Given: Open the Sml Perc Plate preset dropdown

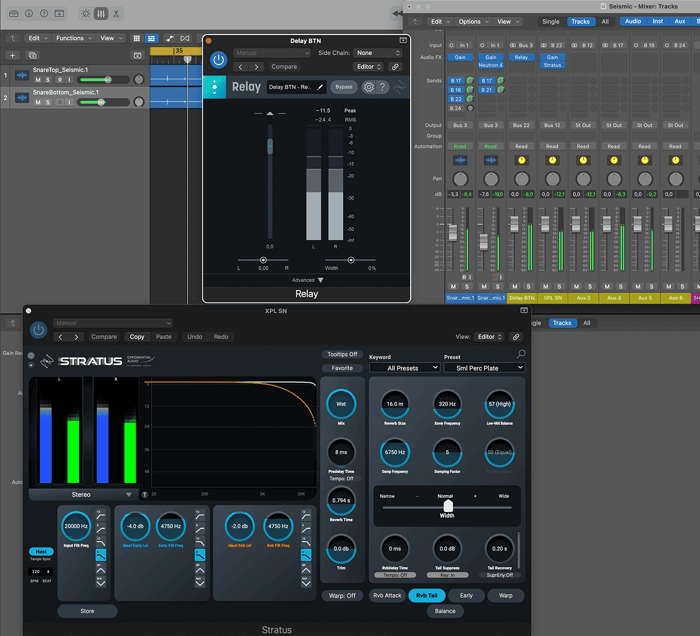Looking at the screenshot, I should pyautogui.click(x=484, y=368).
